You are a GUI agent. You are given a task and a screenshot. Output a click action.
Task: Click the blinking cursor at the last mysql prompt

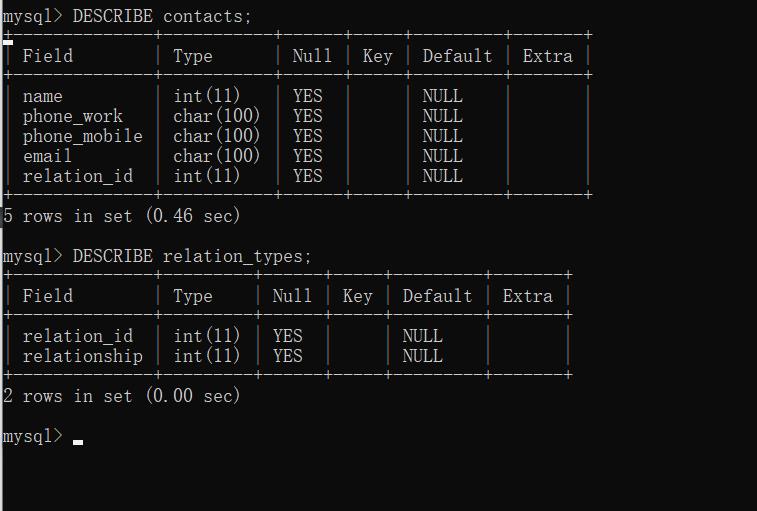pyautogui.click(x=78, y=442)
